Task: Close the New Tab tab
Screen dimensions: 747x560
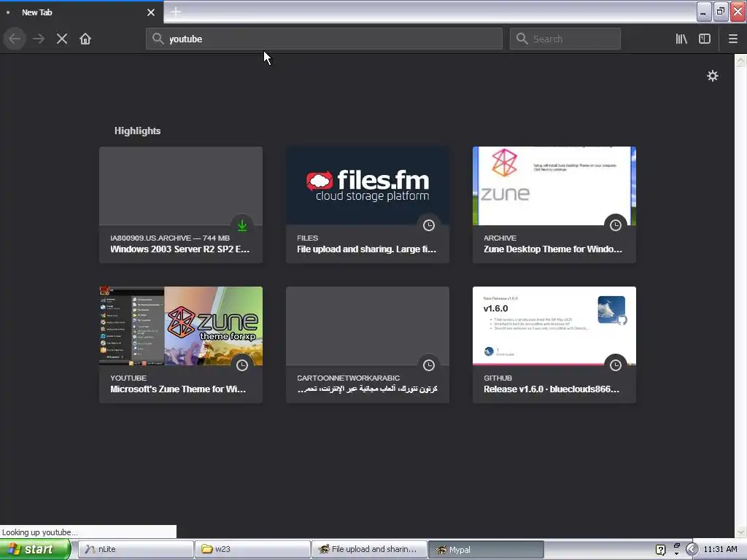Action: click(151, 12)
